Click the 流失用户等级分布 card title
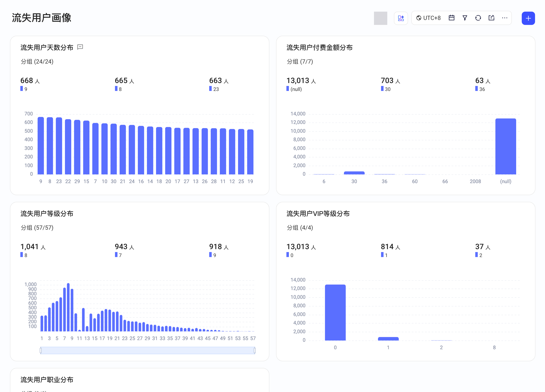The height and width of the screenshot is (392, 545). (x=47, y=213)
